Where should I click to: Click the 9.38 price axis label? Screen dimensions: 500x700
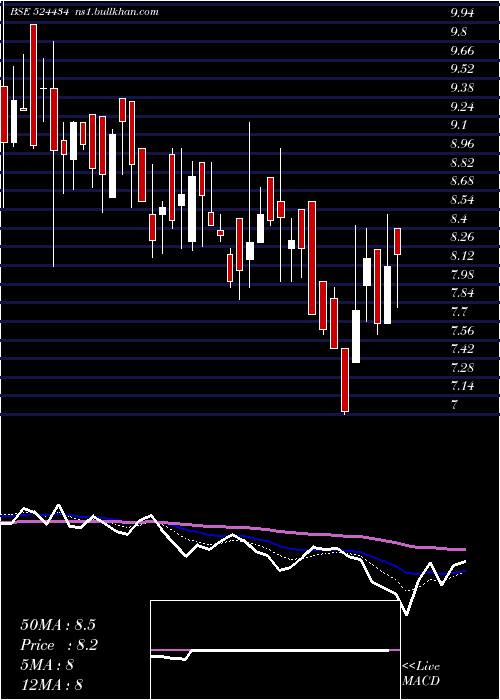[462, 88]
